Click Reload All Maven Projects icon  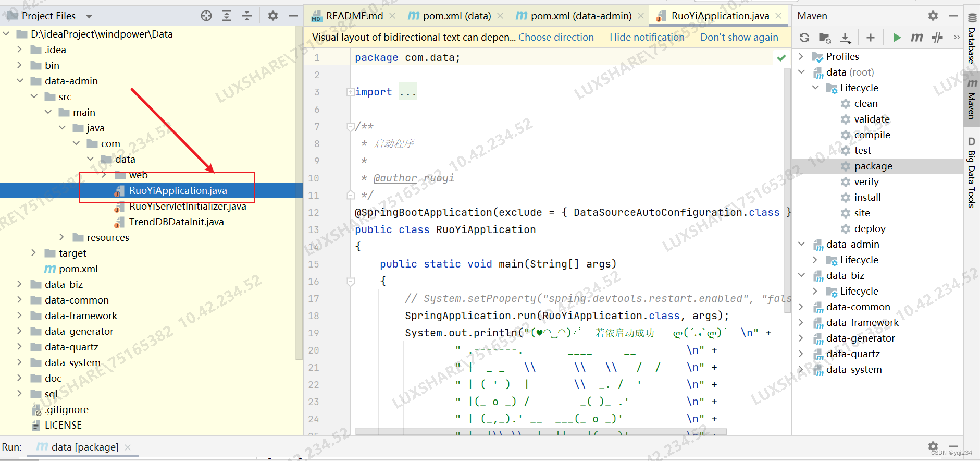coord(804,38)
